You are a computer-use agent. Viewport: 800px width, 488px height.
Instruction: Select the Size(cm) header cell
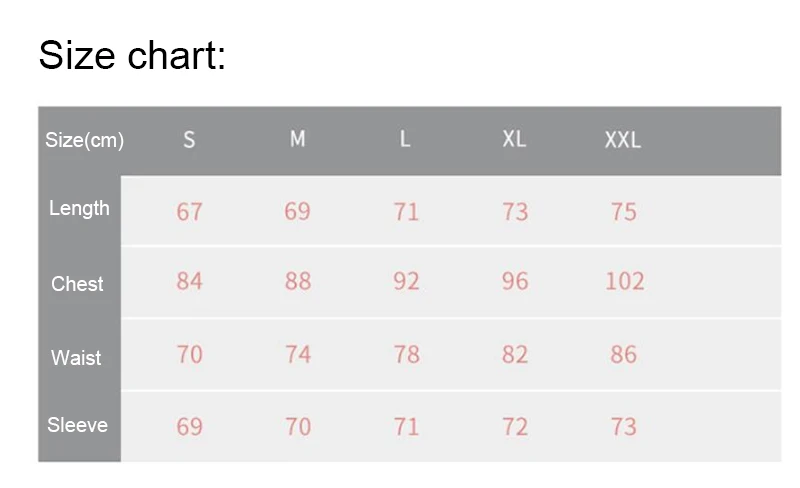(x=84, y=140)
